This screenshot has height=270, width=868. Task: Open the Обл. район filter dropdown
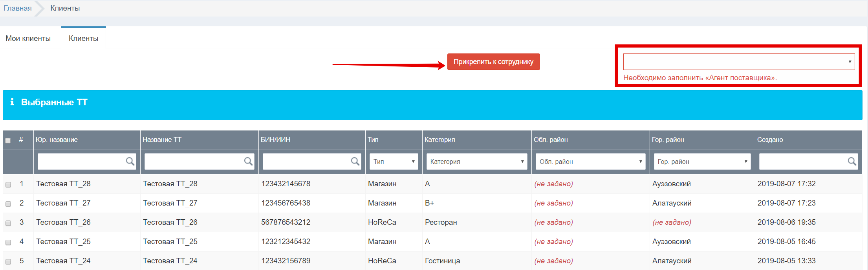[590, 162]
